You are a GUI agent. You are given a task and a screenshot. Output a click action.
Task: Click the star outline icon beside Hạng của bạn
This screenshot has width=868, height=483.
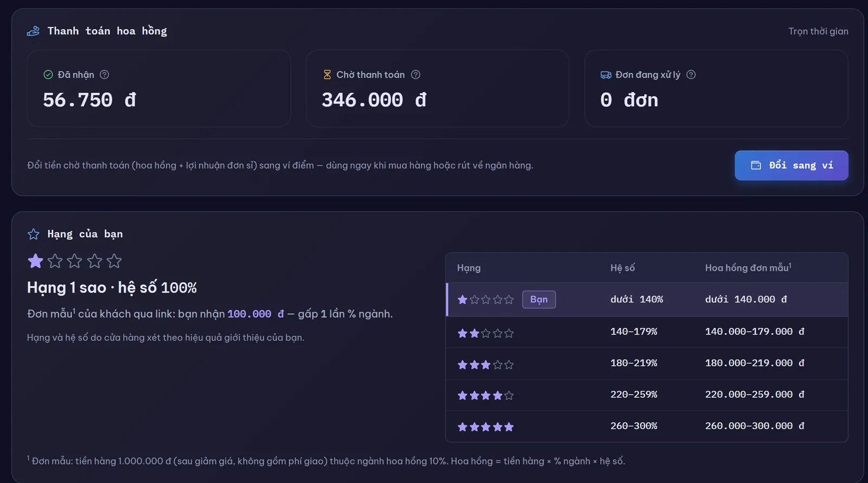pos(34,234)
